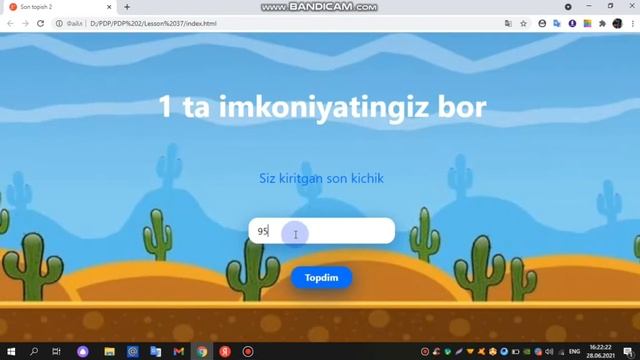Open Chrome's three-dot menu
The image size is (640, 360).
click(x=633, y=24)
